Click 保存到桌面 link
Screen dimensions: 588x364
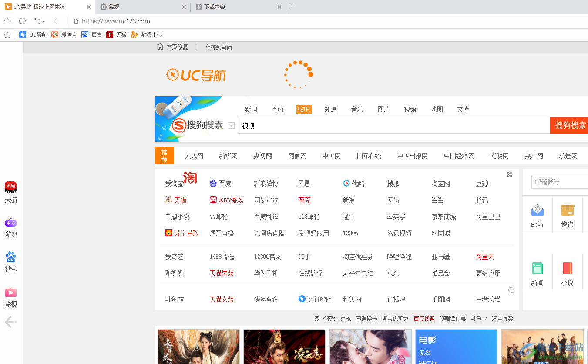219,47
